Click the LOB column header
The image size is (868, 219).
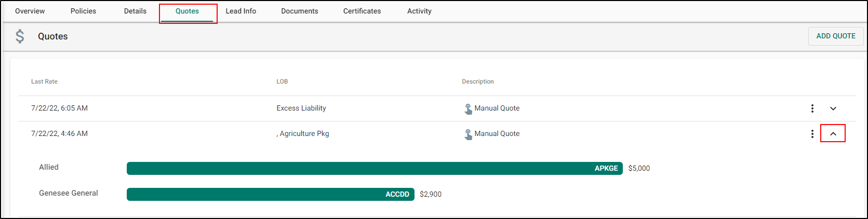pyautogui.click(x=282, y=81)
